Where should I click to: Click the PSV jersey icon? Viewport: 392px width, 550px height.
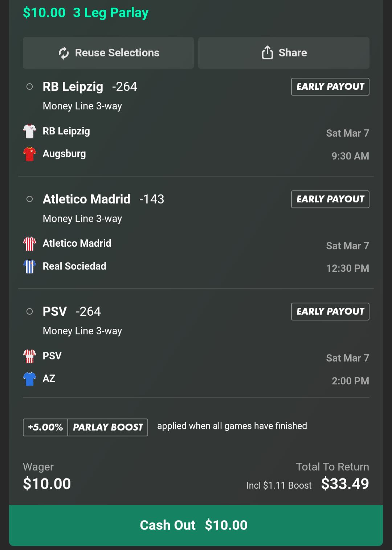29,356
